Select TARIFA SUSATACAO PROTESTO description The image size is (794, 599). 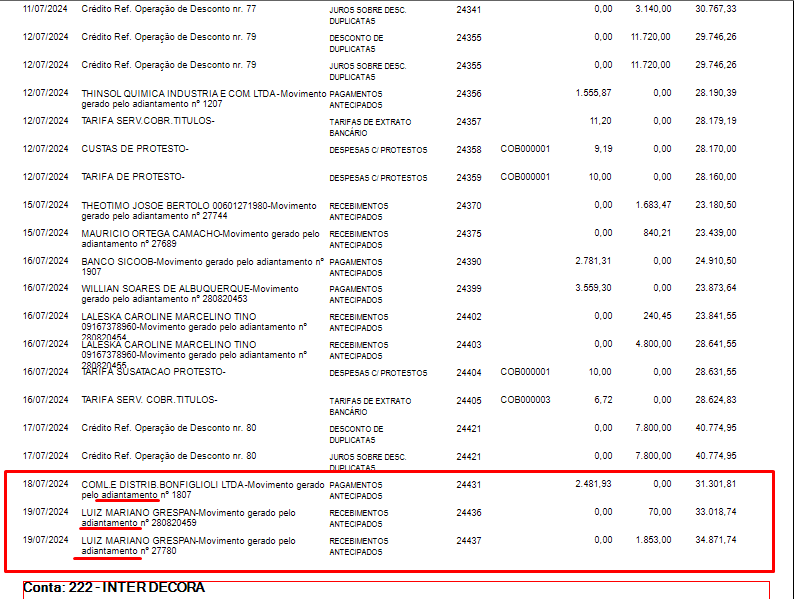[153, 372]
